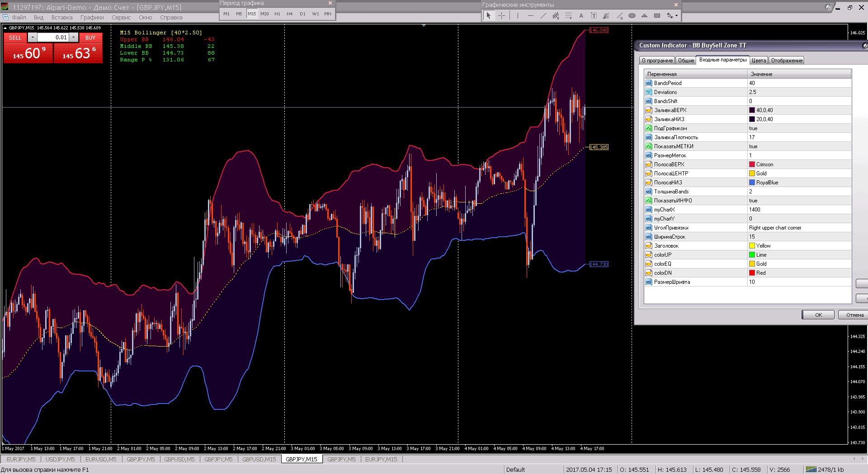Screen dimensions: 868x474
Task: Confirm indicator settings with OK
Action: pos(818,315)
